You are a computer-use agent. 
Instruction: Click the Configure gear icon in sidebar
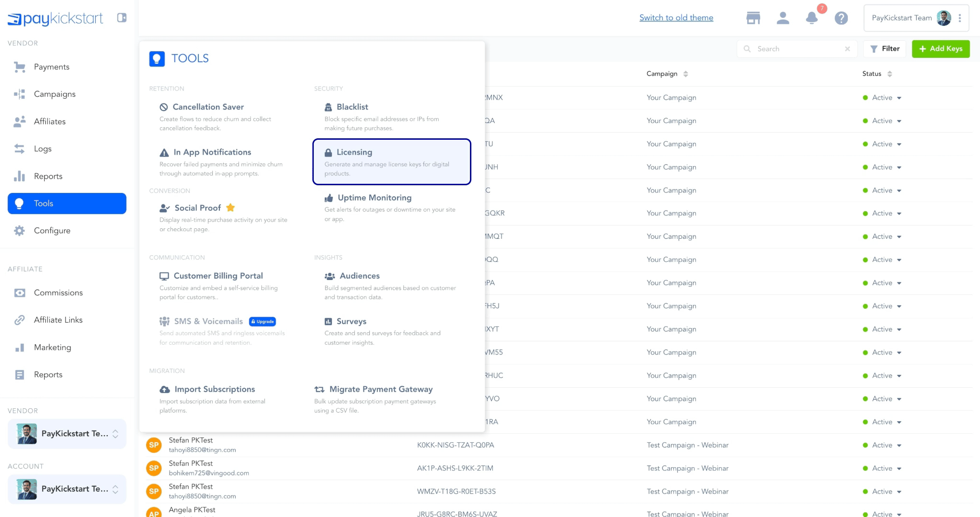(x=20, y=231)
